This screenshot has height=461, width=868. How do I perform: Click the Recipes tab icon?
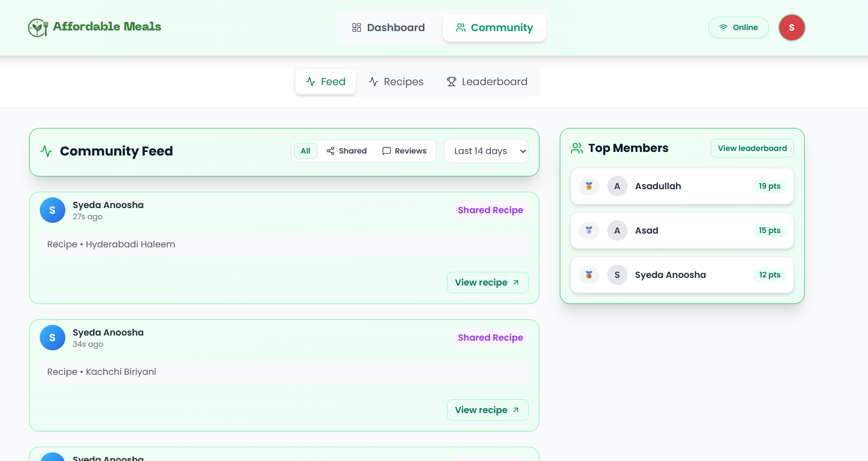[x=374, y=82]
